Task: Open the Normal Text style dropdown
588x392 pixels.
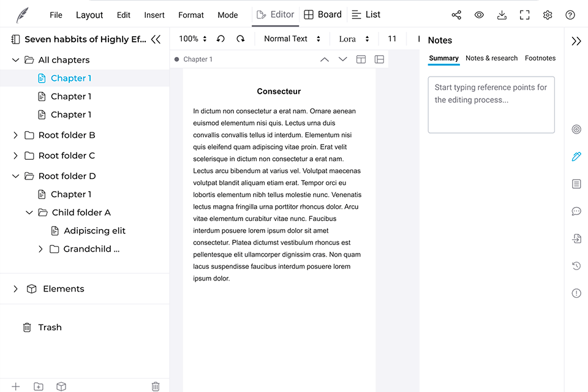Action: 292,39
